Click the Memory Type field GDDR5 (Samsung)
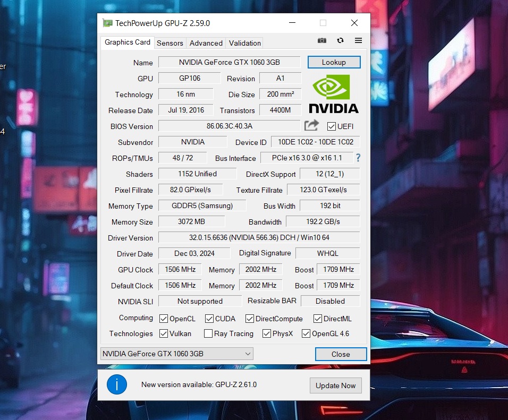The height and width of the screenshot is (420, 508). coord(202,205)
